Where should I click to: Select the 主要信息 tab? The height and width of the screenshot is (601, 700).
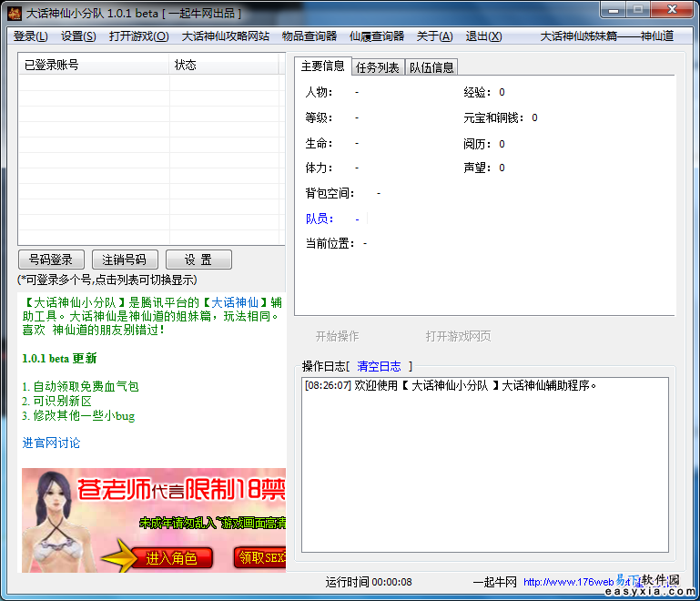click(x=323, y=66)
